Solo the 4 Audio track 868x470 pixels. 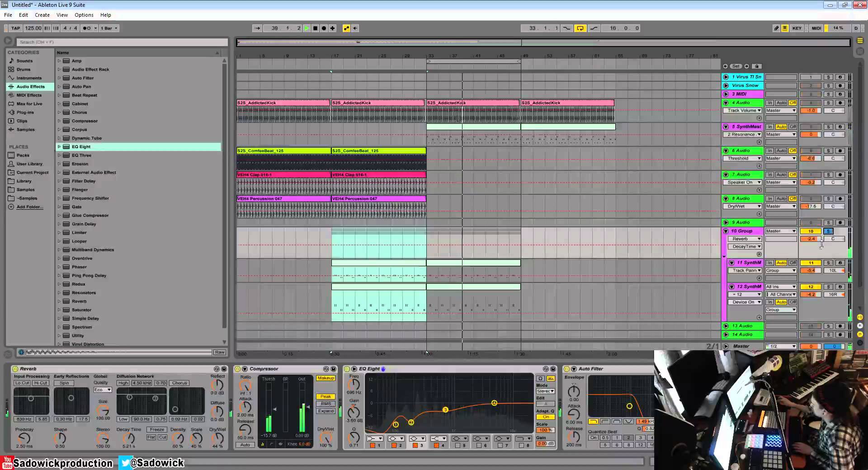[828, 103]
